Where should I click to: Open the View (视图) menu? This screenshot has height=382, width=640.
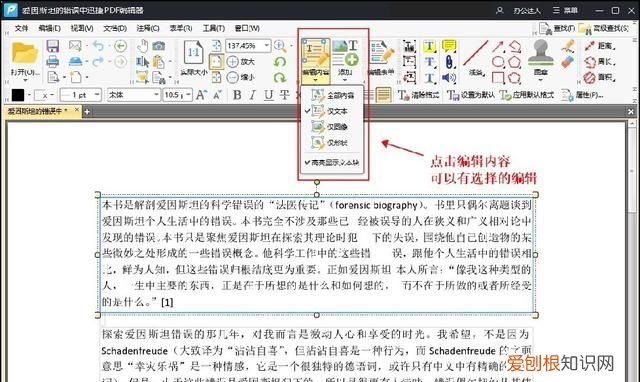82,28
